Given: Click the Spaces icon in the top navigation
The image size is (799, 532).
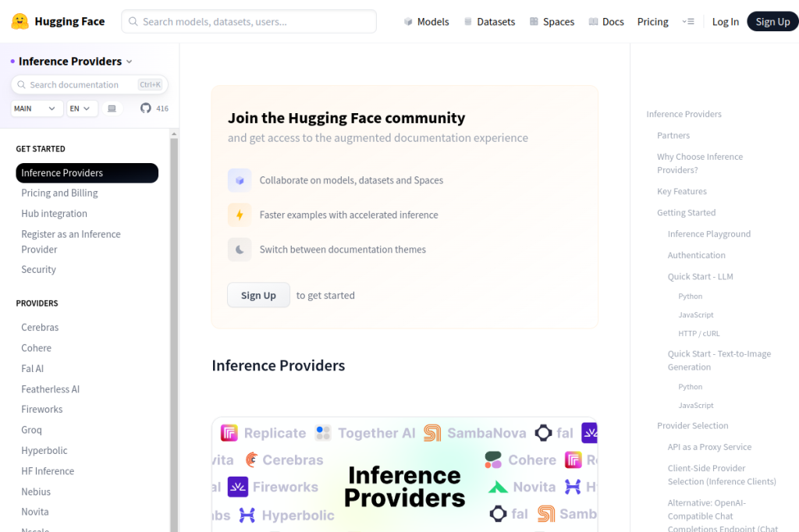Looking at the screenshot, I should (534, 21).
